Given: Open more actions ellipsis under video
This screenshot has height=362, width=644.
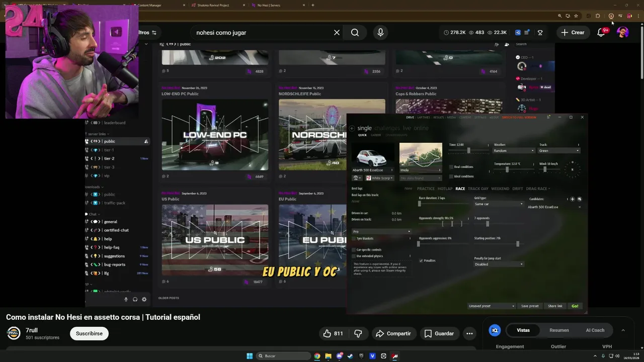Looking at the screenshot, I should [x=469, y=333].
